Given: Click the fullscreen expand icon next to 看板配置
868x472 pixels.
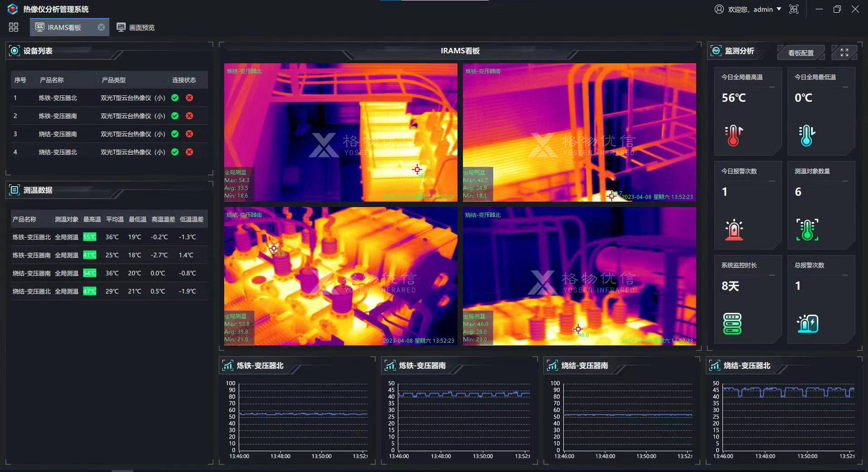Looking at the screenshot, I should [x=844, y=52].
